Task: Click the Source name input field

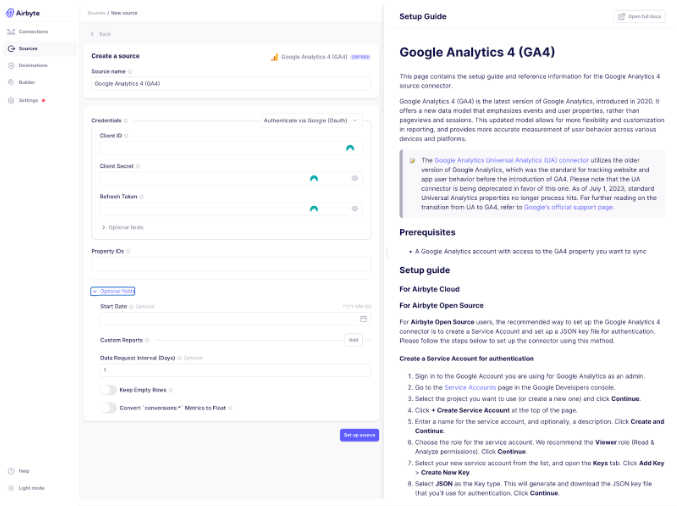Action: pos(231,84)
